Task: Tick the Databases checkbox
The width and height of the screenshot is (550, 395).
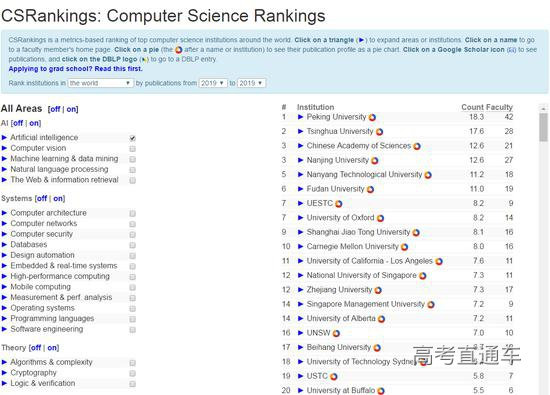Action: tap(133, 245)
